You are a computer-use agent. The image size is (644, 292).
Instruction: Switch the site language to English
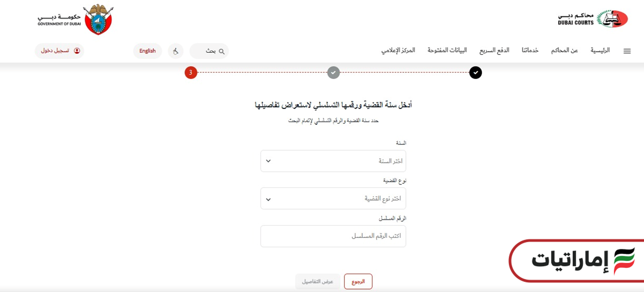[147, 50]
